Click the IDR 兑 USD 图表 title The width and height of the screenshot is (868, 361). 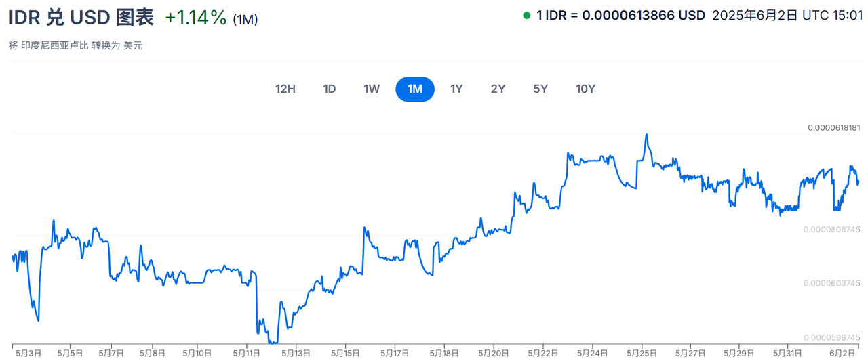click(81, 18)
